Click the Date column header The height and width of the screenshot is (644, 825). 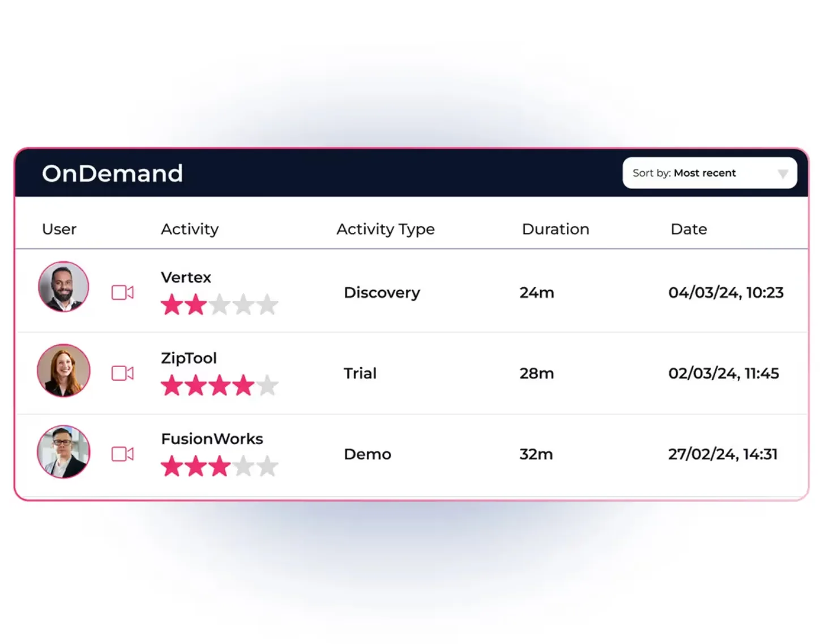point(689,229)
